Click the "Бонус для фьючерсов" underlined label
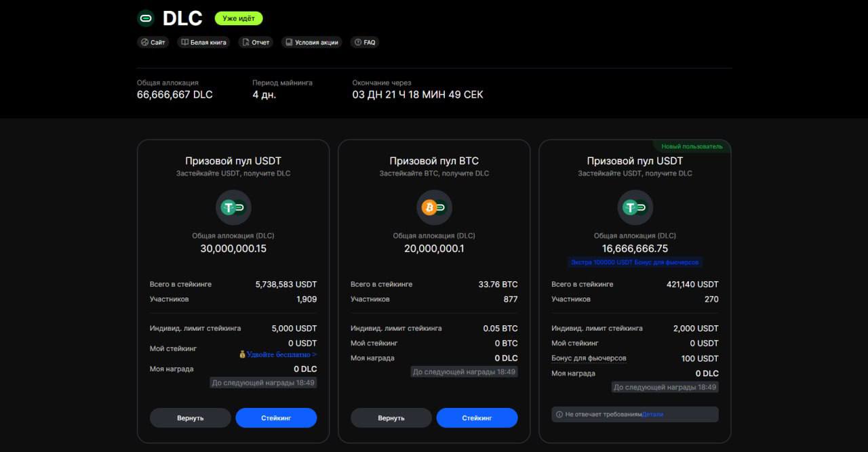868x452 pixels. point(589,358)
